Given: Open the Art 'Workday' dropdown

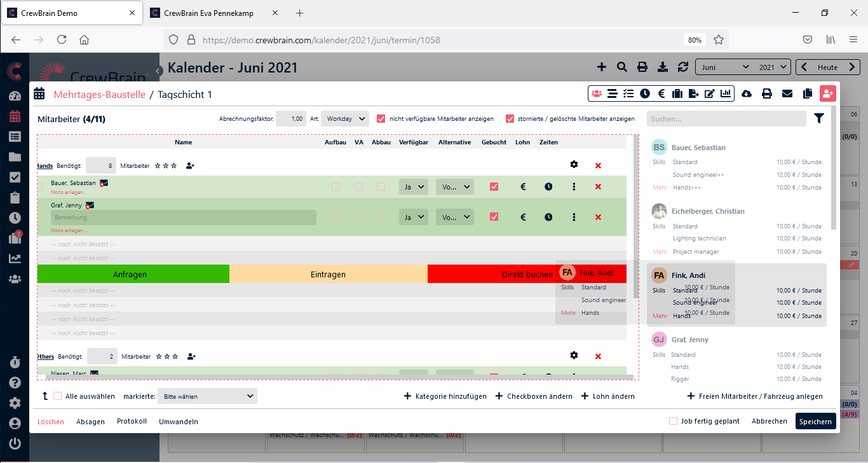Looking at the screenshot, I should pyautogui.click(x=344, y=119).
